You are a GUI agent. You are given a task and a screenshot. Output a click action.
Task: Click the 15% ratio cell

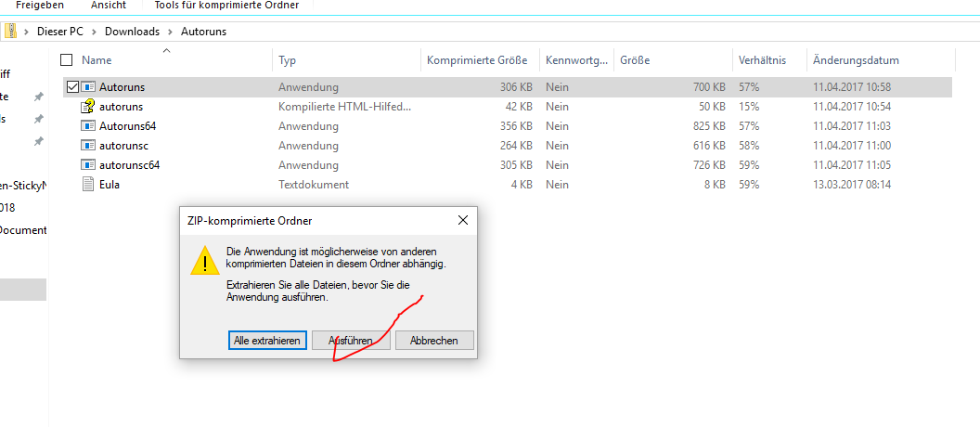tap(749, 107)
